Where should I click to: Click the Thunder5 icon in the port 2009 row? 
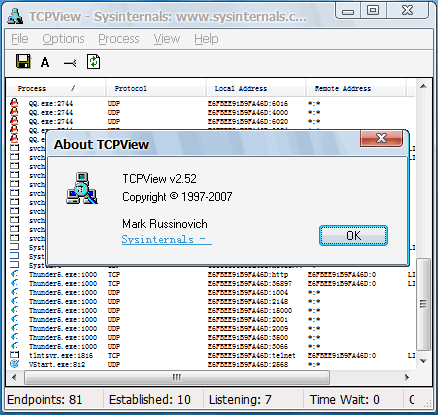[15, 328]
